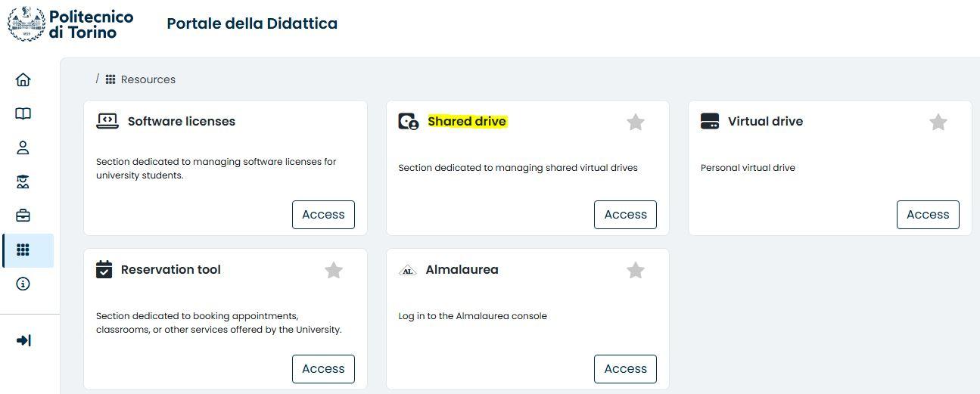Star the Reservation tool card
The image size is (980, 394).
click(x=334, y=270)
